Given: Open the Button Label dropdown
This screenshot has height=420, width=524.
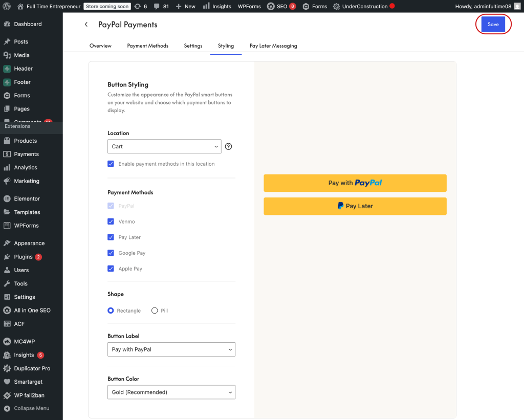Looking at the screenshot, I should tap(171, 349).
